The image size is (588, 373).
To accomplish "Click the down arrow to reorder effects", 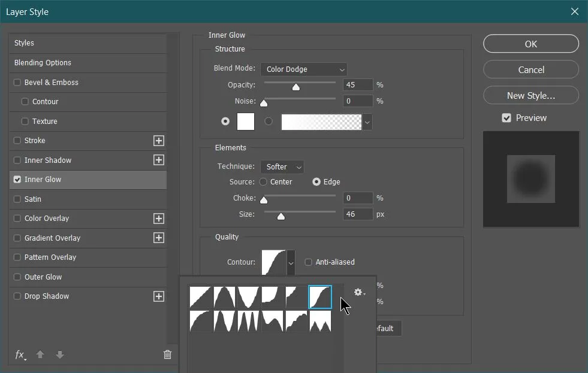I will (60, 355).
